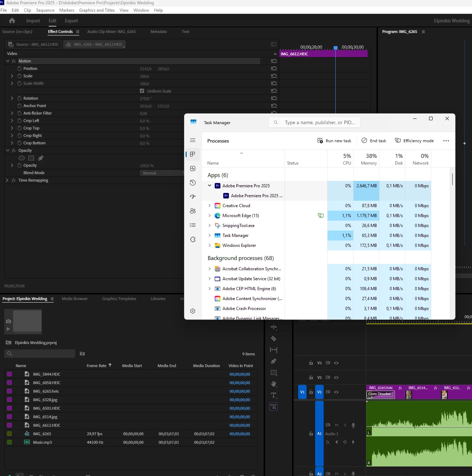The image size is (472, 476).
Task: Expand the Crop Left parameter
Action: (12, 121)
